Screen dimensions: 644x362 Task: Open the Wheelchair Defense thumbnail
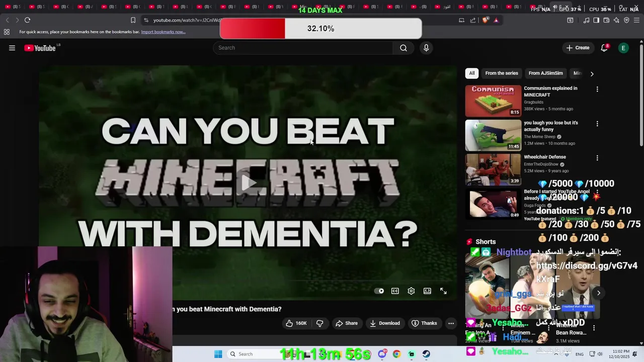point(493,169)
